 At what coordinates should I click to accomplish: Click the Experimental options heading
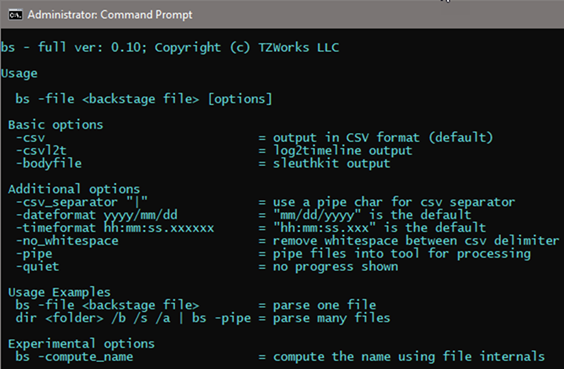[x=81, y=344]
